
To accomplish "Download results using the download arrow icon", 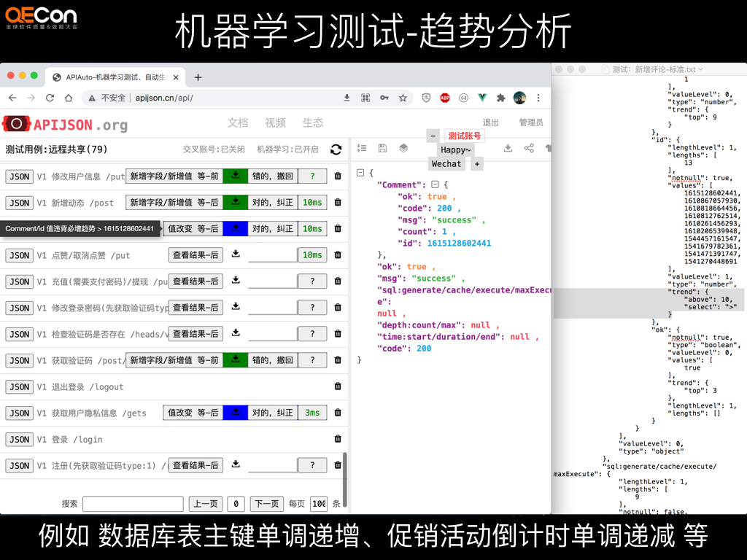I will (x=508, y=148).
